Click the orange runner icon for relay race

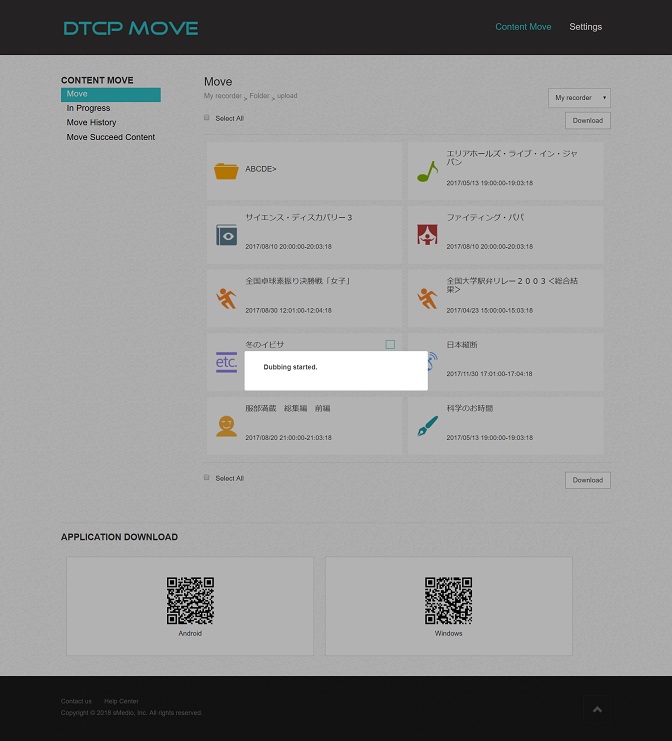click(427, 298)
